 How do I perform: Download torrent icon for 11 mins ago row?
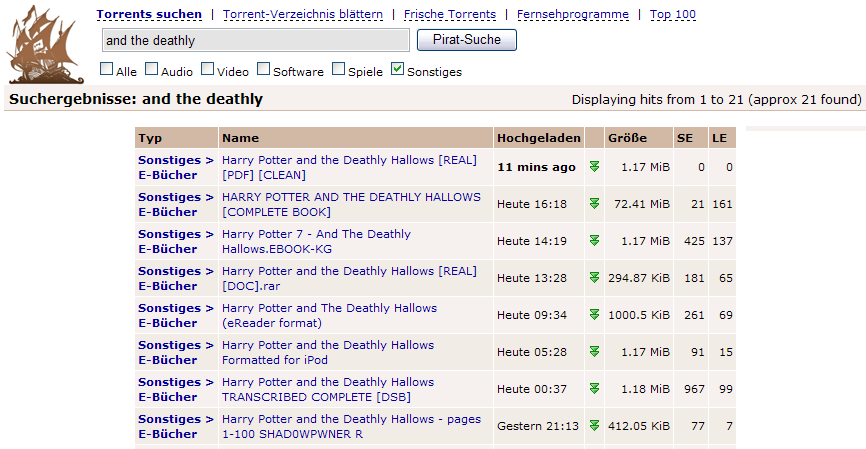(x=594, y=167)
